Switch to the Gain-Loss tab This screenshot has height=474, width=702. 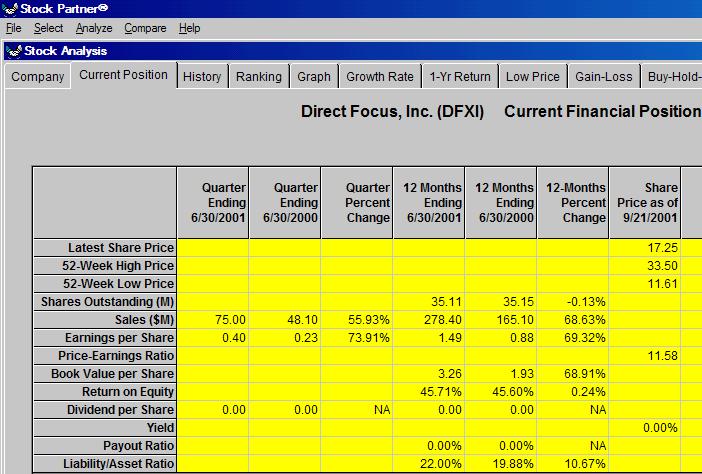pos(604,77)
